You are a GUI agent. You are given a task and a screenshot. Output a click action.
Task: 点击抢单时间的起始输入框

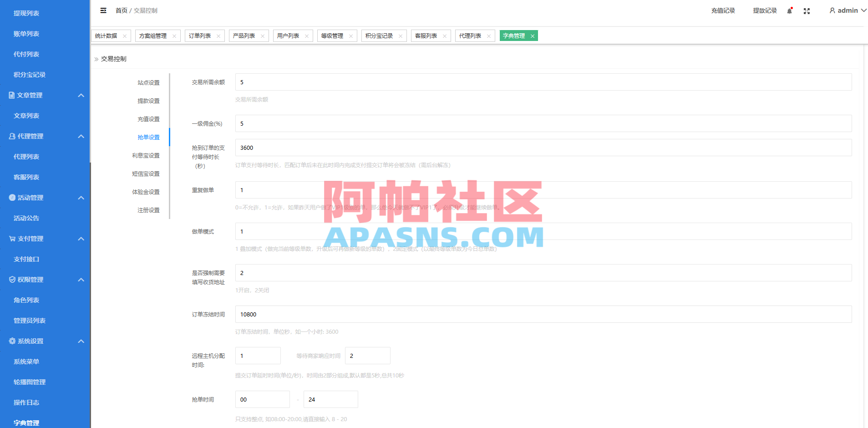262,399
